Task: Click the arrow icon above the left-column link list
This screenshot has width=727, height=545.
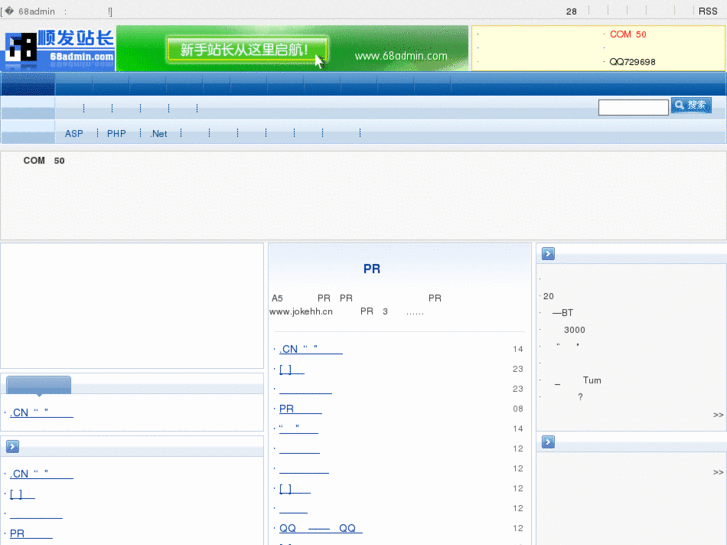Action: 13,447
